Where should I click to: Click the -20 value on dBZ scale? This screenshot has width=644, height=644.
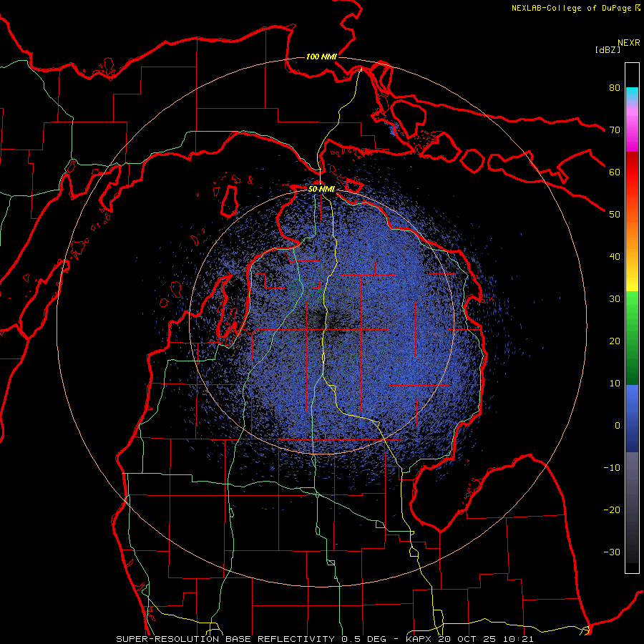(612, 510)
